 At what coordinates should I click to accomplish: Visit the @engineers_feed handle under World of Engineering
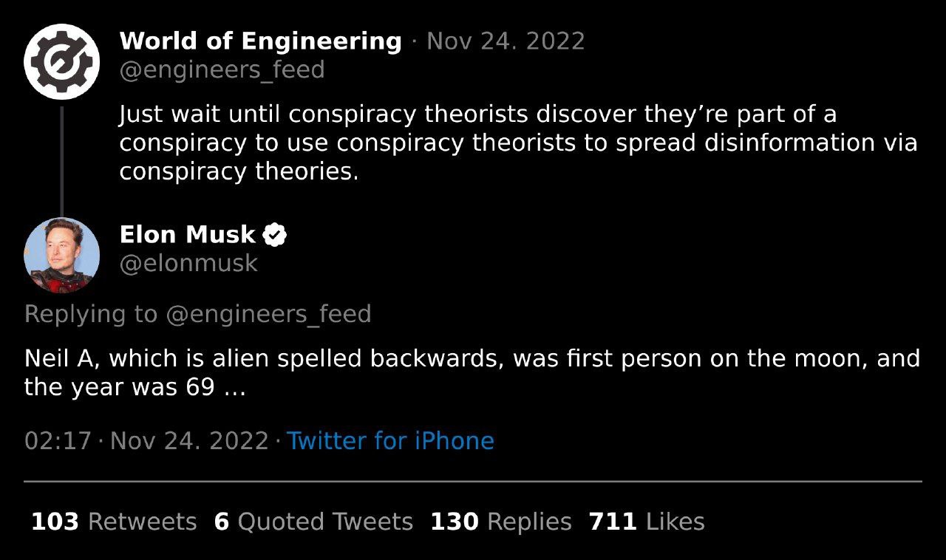click(222, 70)
